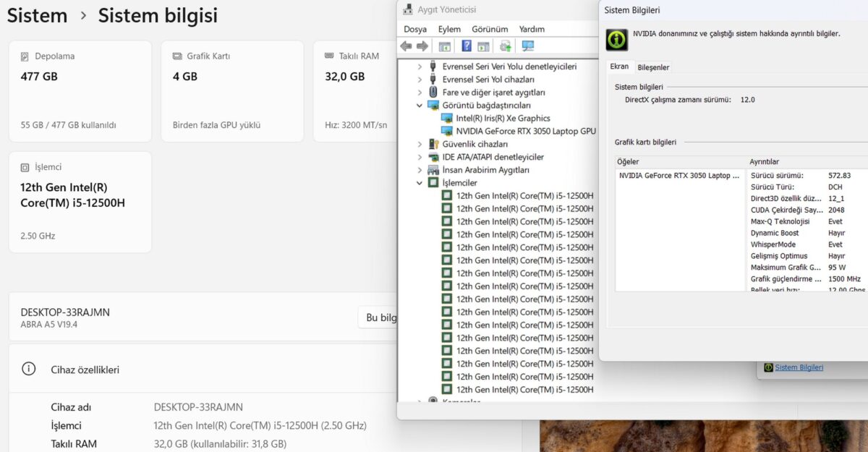Open the Görünüm menu
This screenshot has height=452, width=868.
[490, 29]
